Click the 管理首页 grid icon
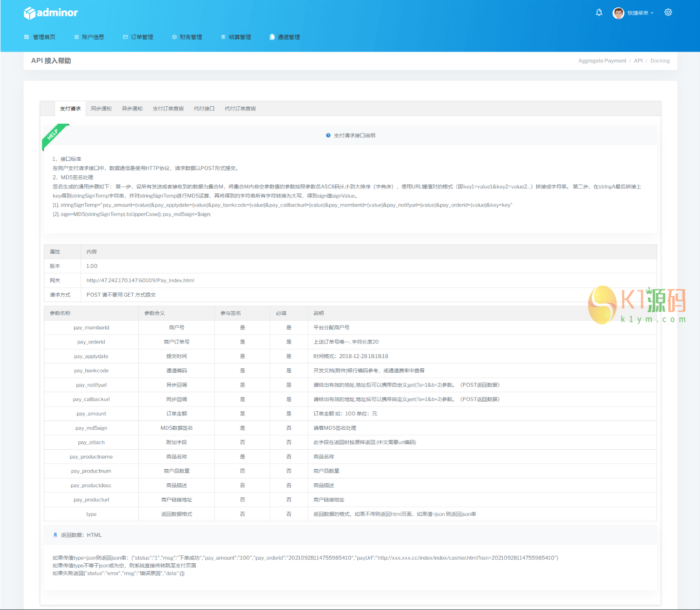This screenshot has width=700, height=610. 26,37
